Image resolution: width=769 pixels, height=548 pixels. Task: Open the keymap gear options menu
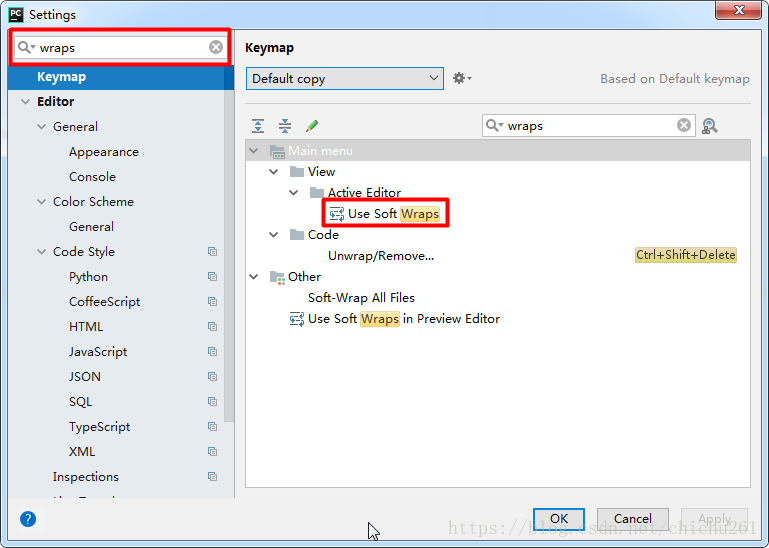click(x=461, y=78)
